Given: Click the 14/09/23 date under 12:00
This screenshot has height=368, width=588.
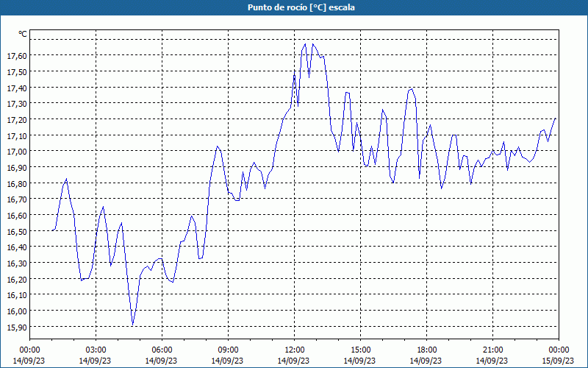Looking at the screenshot, I should (293, 361).
